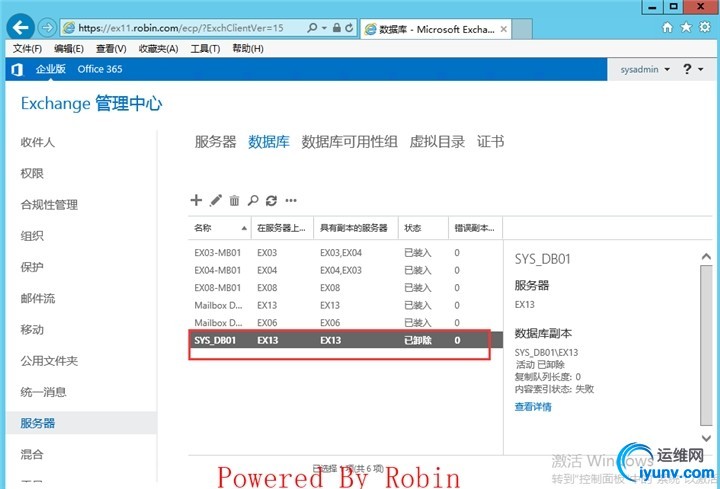Open the 查看(V) menu
This screenshot has height=489, width=720.
111,49
